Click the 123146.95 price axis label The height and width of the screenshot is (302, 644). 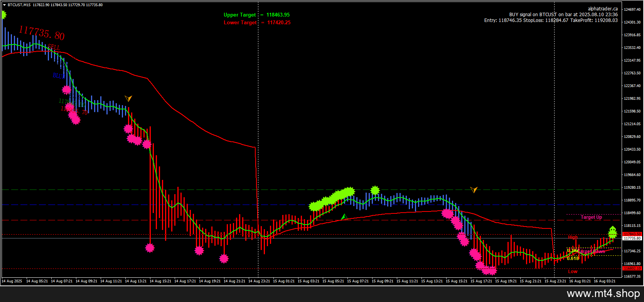[x=632, y=60]
